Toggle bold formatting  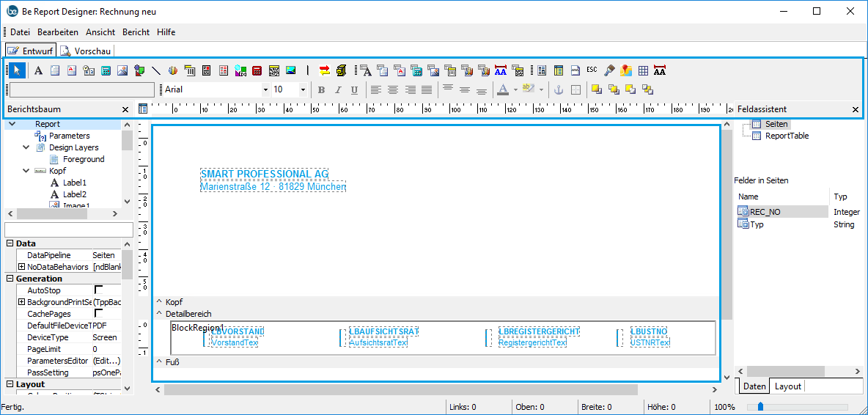click(321, 89)
